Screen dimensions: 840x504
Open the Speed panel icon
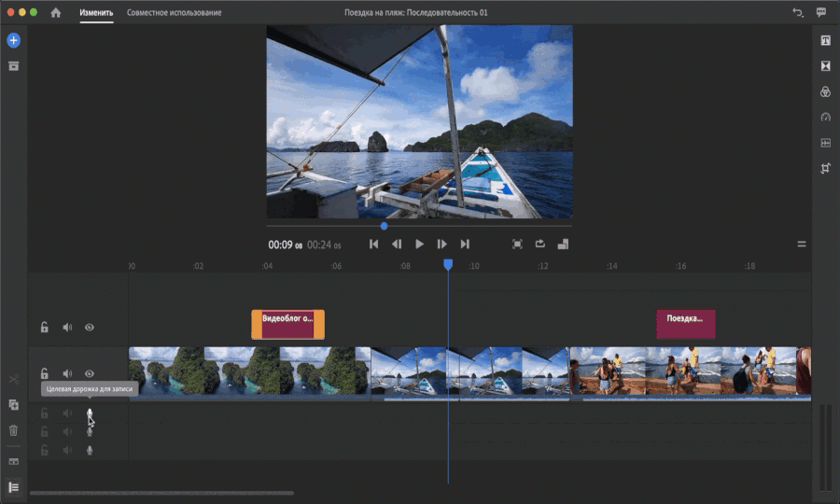tap(825, 118)
